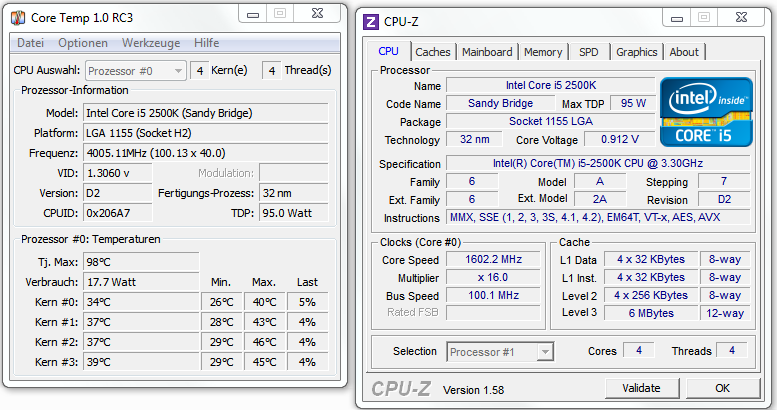The image size is (777, 410).
Task: Minimize the Core Temp window
Action: pos(253,14)
